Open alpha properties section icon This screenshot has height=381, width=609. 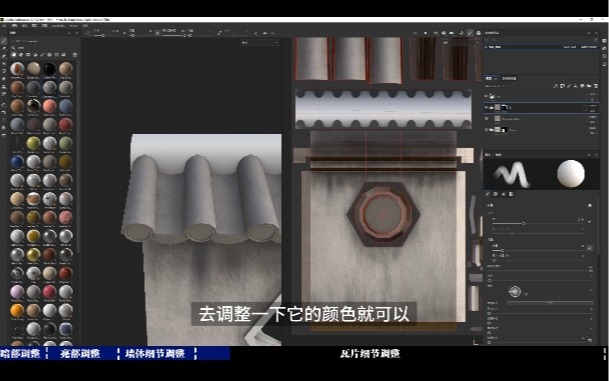pos(496,194)
